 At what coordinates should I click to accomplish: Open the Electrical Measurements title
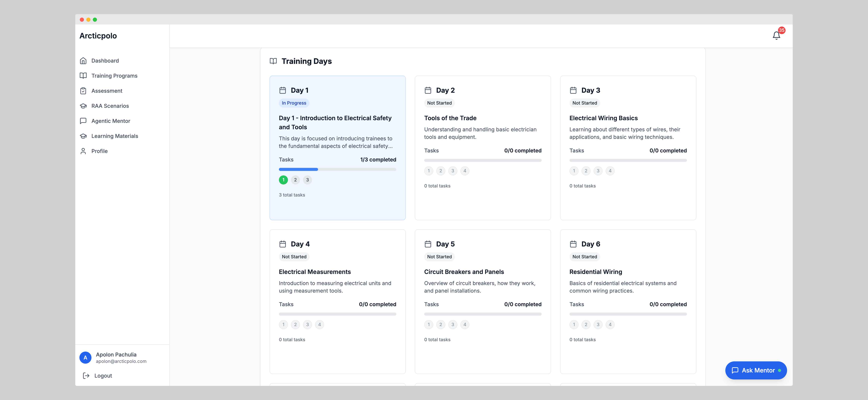point(315,272)
